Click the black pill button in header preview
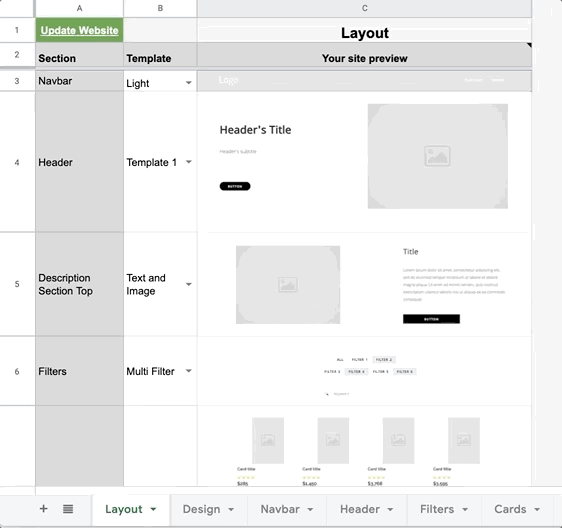 pos(235,186)
